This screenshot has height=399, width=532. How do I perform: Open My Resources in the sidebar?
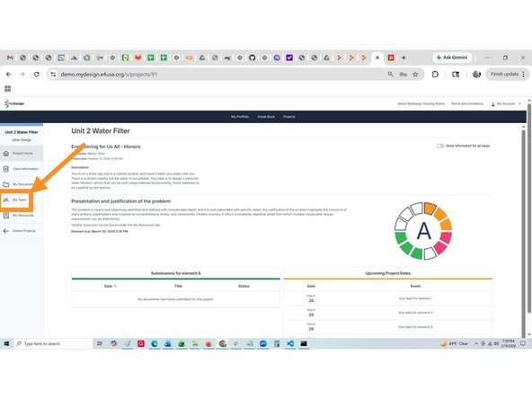22,216
